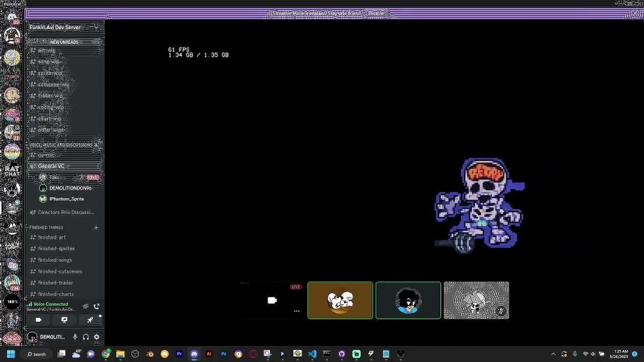Open Task View on the taskbar
This screenshot has height=362, width=644.
click(61, 354)
